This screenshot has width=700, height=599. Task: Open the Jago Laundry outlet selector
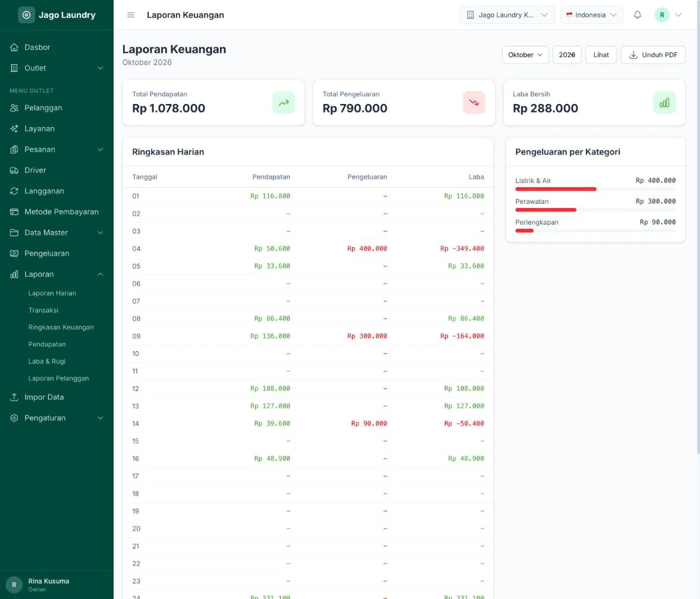[x=507, y=15]
